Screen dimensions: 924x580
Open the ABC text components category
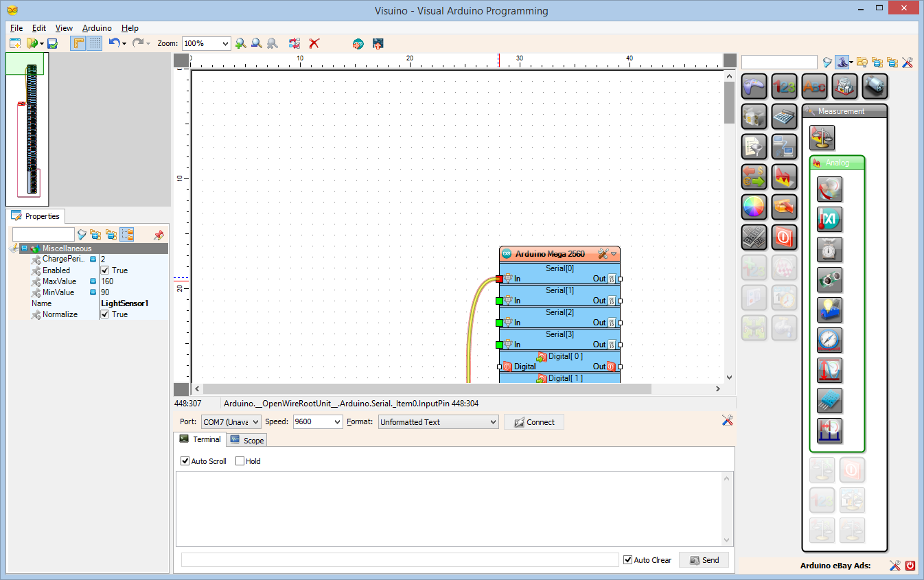click(x=814, y=86)
